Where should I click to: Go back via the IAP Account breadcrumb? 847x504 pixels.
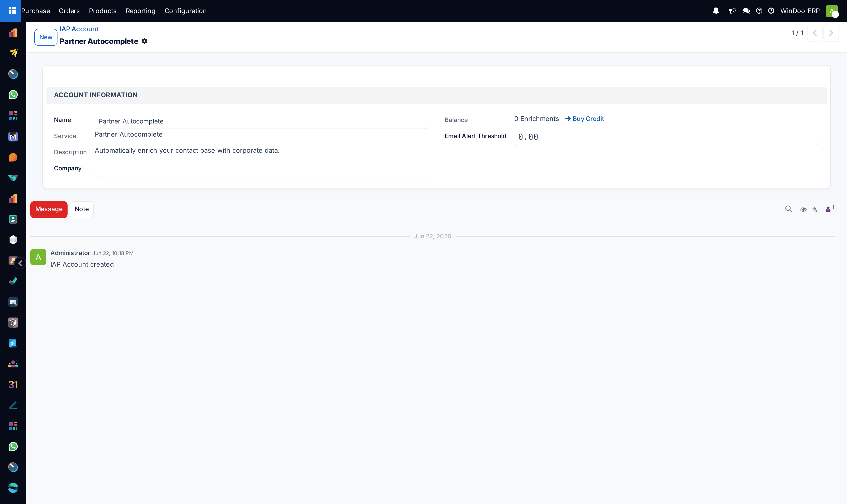coord(79,29)
